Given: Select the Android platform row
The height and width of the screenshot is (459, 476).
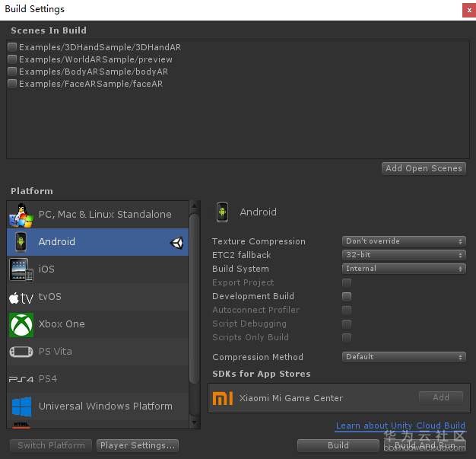Looking at the screenshot, I should pyautogui.click(x=98, y=242).
